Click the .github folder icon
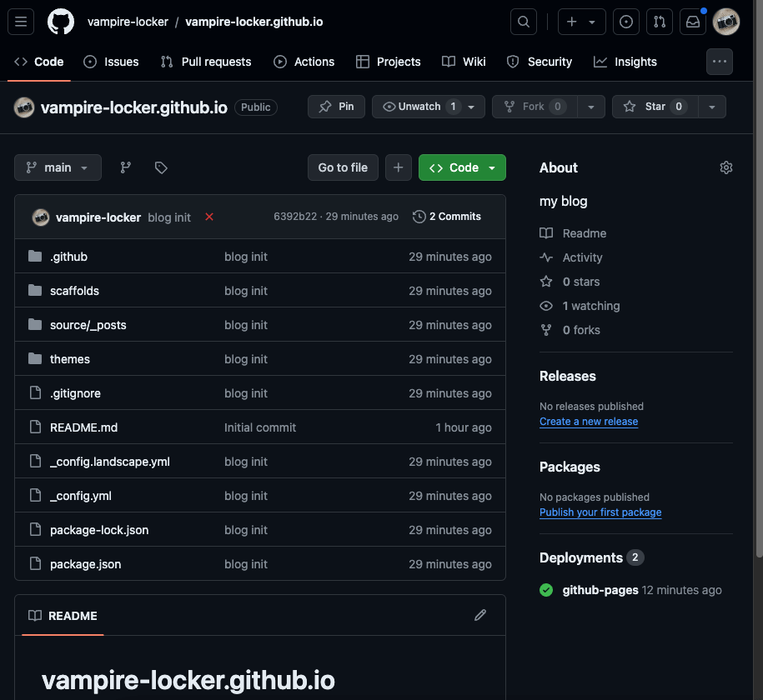The height and width of the screenshot is (700, 763). 35,256
